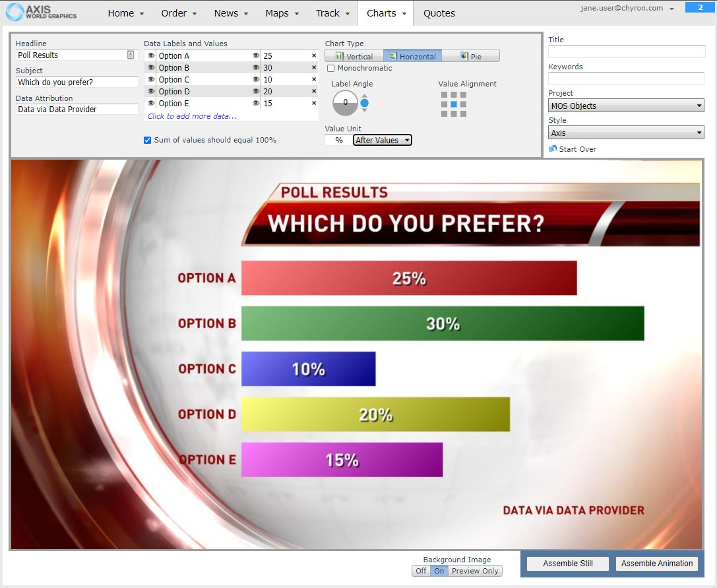Set value alignment to top-right square
Image resolution: width=717 pixels, height=588 pixels.
click(x=463, y=95)
